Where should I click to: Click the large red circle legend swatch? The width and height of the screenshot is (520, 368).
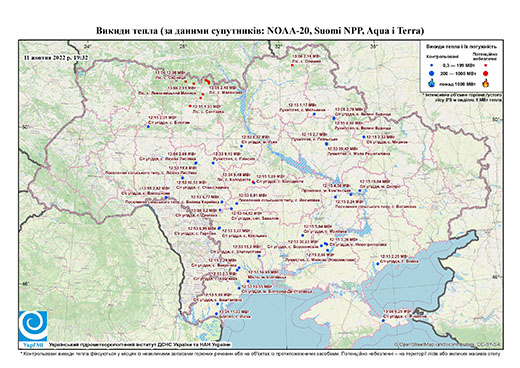click(486, 73)
